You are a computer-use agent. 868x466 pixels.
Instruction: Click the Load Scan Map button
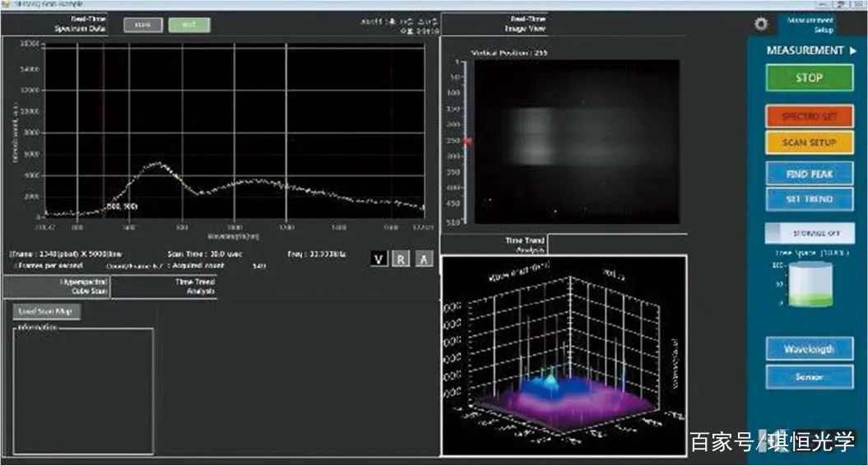45,312
